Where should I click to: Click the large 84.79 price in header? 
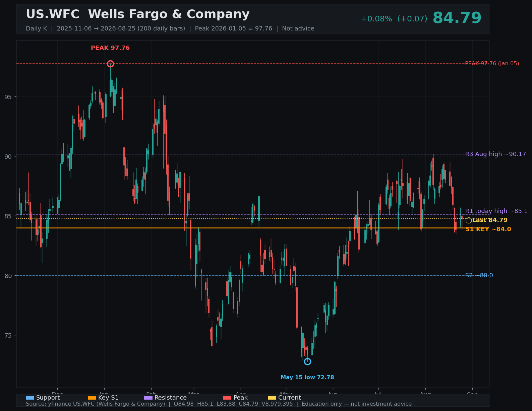(x=457, y=18)
